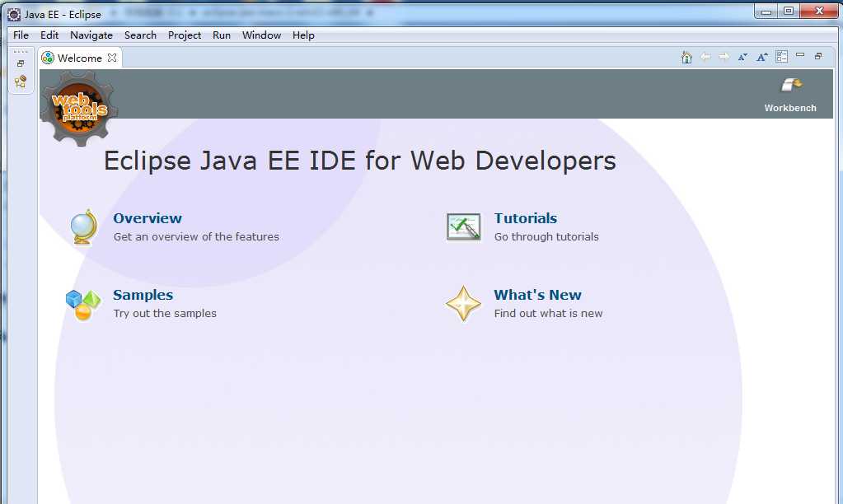
Task: Click 'Go through tutorials' text
Action: (546, 236)
